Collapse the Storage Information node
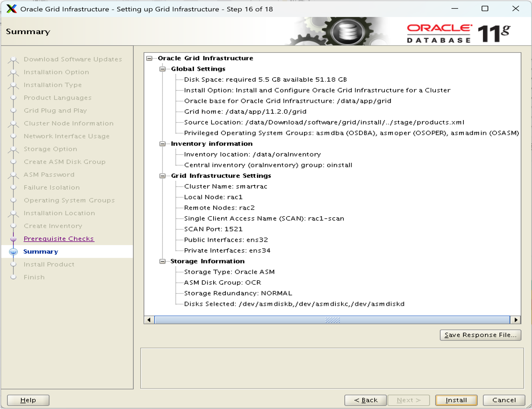Screen dimensions: 532x409 point(162,261)
